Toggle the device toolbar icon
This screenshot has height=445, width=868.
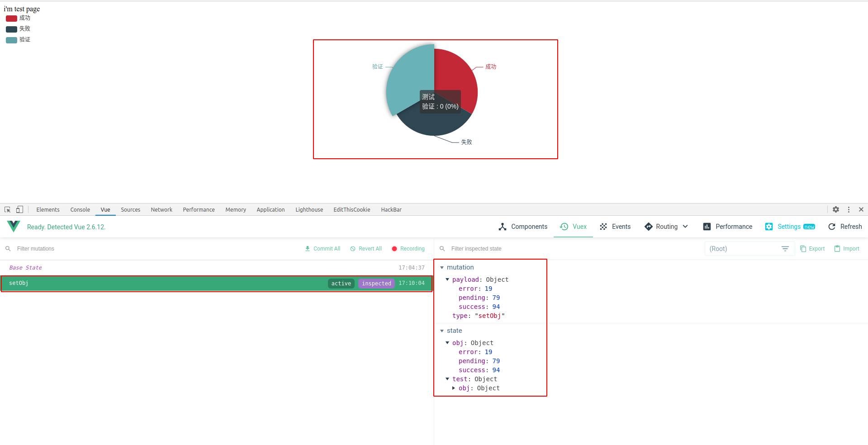click(x=19, y=209)
